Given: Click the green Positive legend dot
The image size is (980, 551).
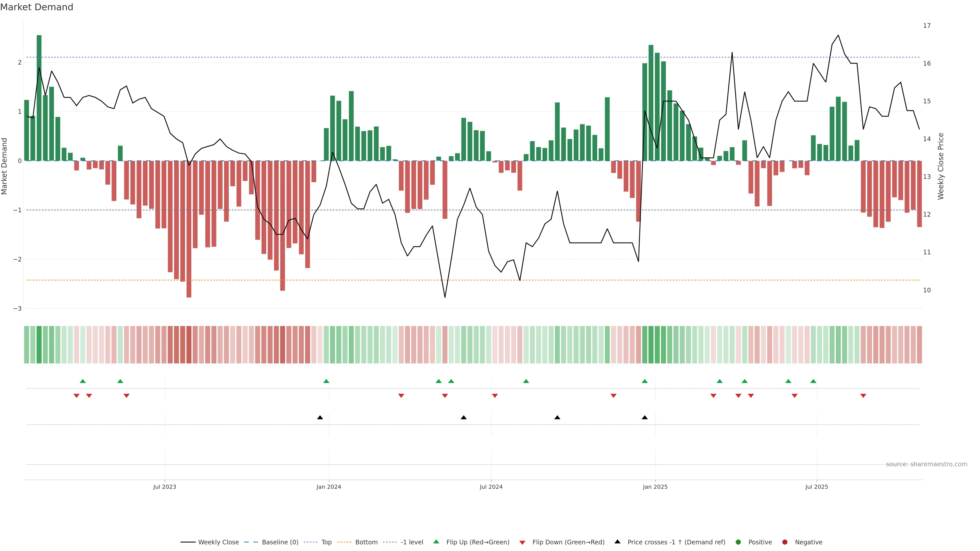Looking at the screenshot, I should point(738,542).
